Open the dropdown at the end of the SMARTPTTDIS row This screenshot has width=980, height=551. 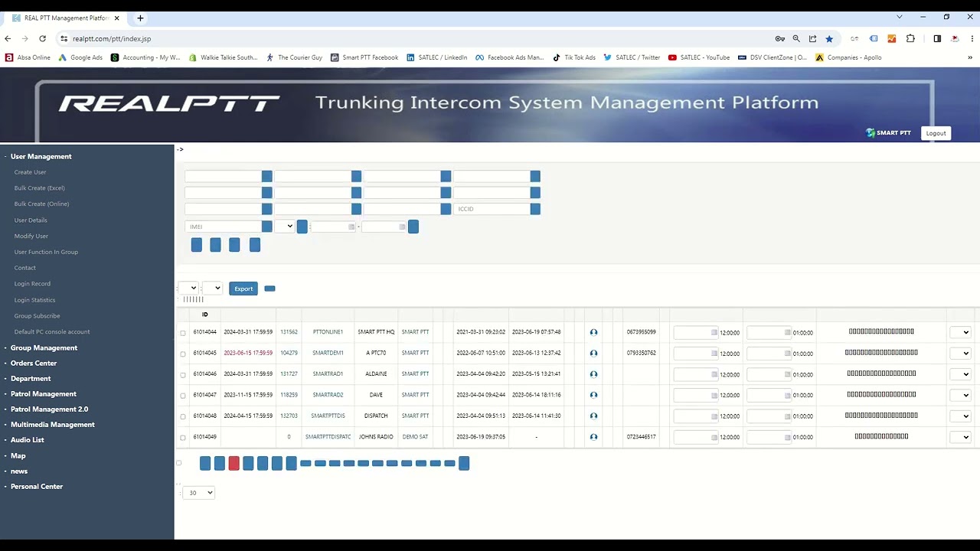pyautogui.click(x=960, y=416)
